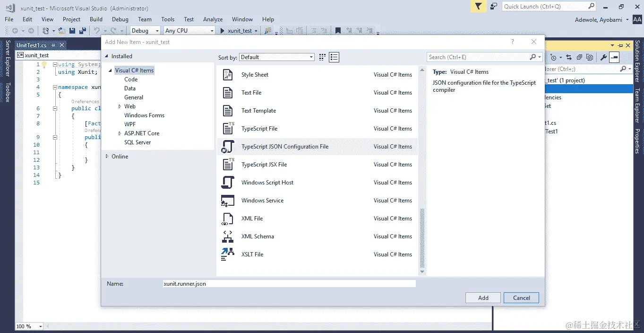Click the Add button
This screenshot has height=333, width=644.
[483, 298]
